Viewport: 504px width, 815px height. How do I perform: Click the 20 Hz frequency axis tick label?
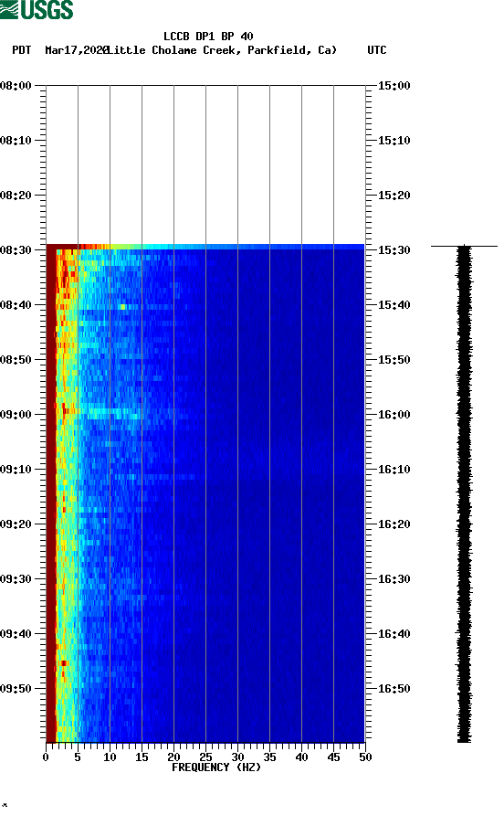point(173,757)
